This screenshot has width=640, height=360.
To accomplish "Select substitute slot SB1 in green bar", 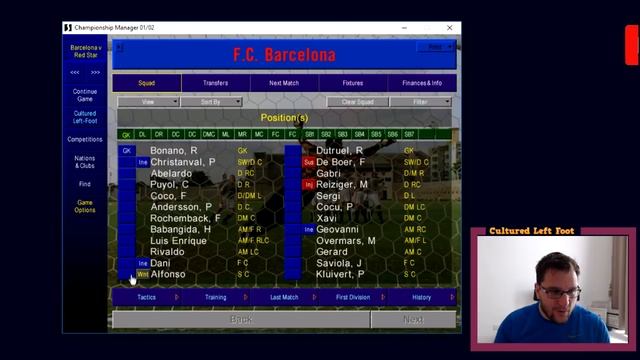I will pyautogui.click(x=309, y=134).
